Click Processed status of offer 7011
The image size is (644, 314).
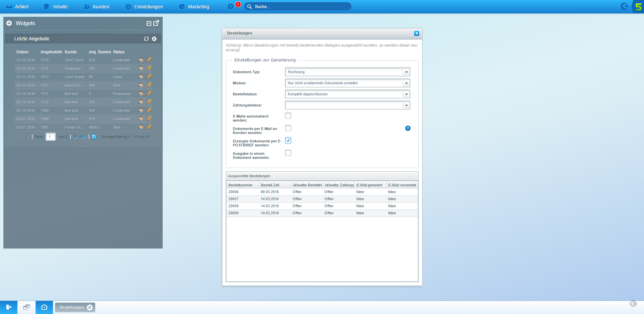pos(122,94)
